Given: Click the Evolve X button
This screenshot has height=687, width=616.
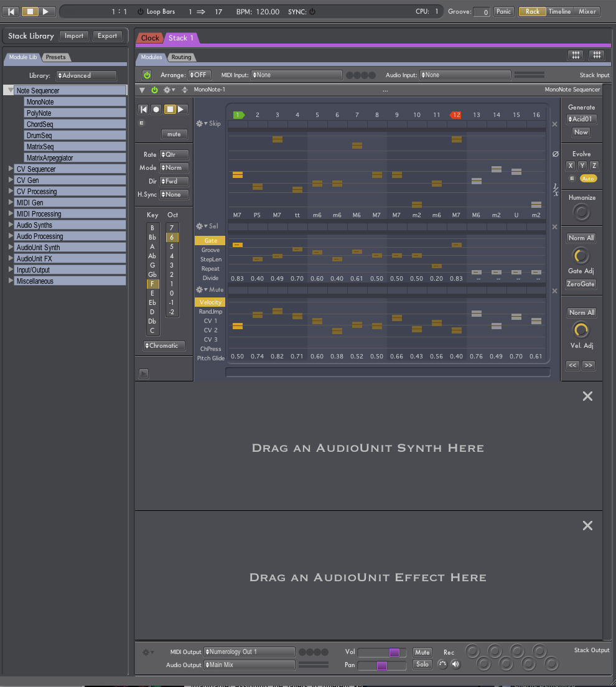Looking at the screenshot, I should click(571, 166).
